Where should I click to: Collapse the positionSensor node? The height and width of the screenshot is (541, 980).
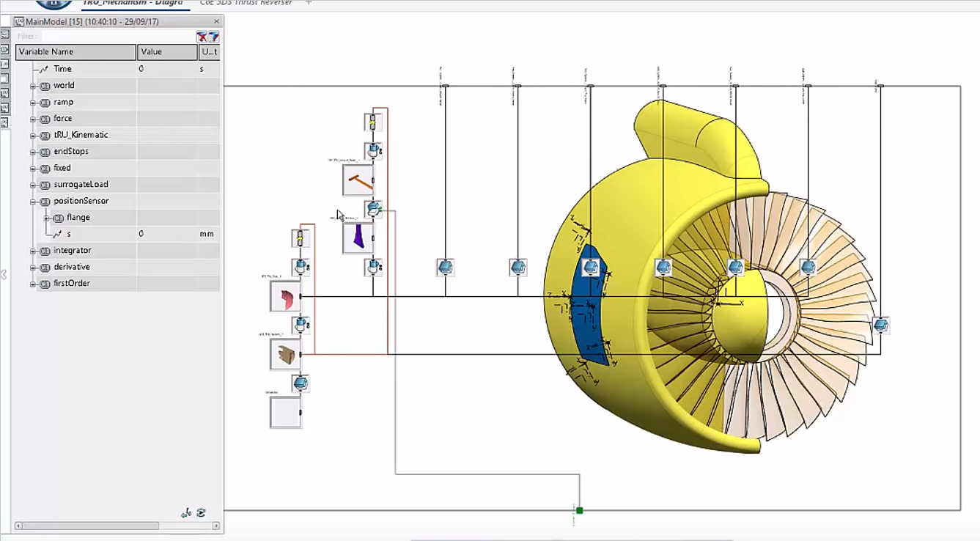click(x=33, y=201)
